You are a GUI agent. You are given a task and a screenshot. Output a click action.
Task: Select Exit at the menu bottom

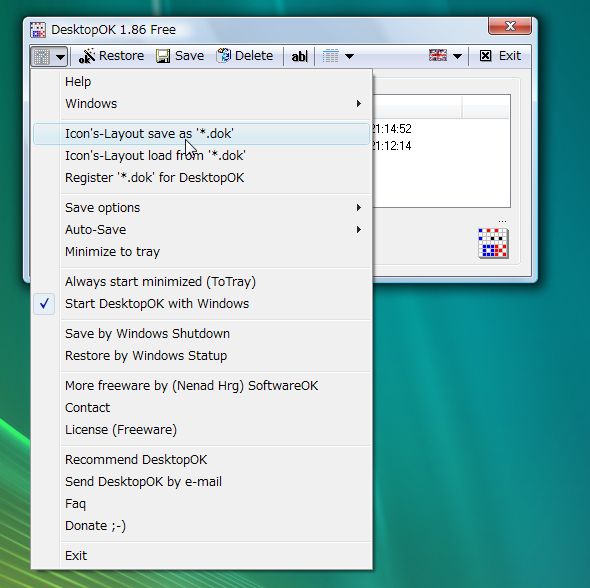[202, 556]
